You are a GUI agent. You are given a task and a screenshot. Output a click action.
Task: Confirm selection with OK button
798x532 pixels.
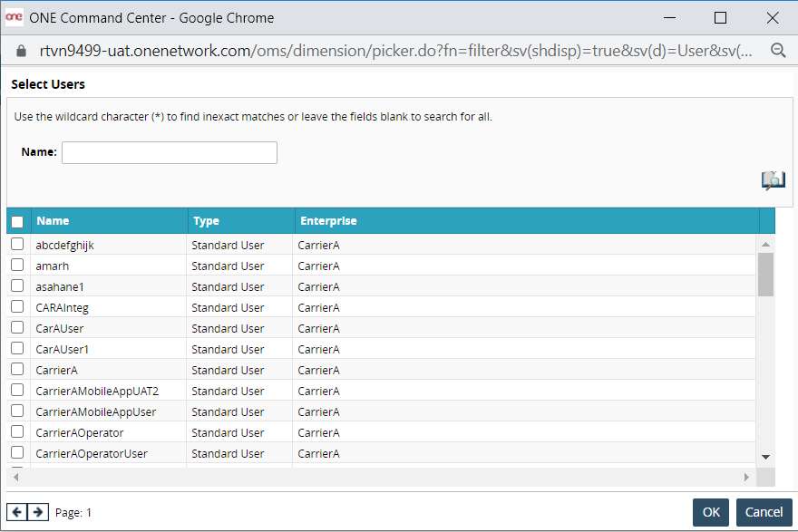point(711,512)
